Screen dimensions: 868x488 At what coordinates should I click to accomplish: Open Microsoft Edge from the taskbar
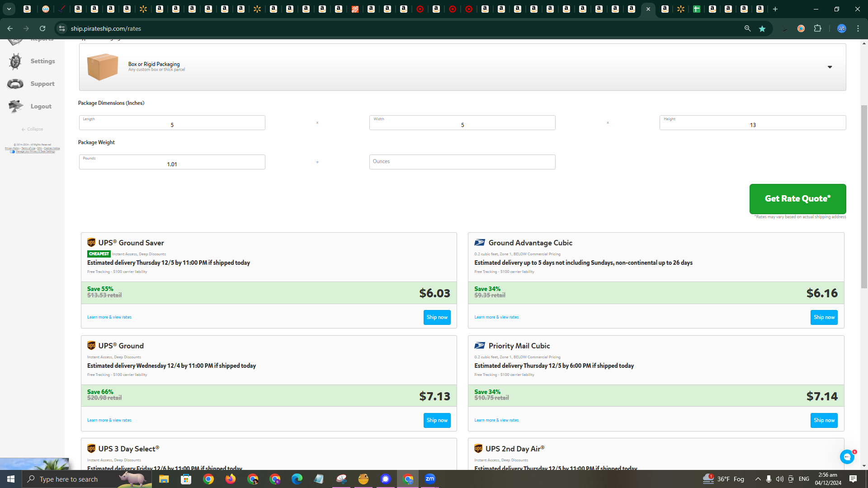297,479
